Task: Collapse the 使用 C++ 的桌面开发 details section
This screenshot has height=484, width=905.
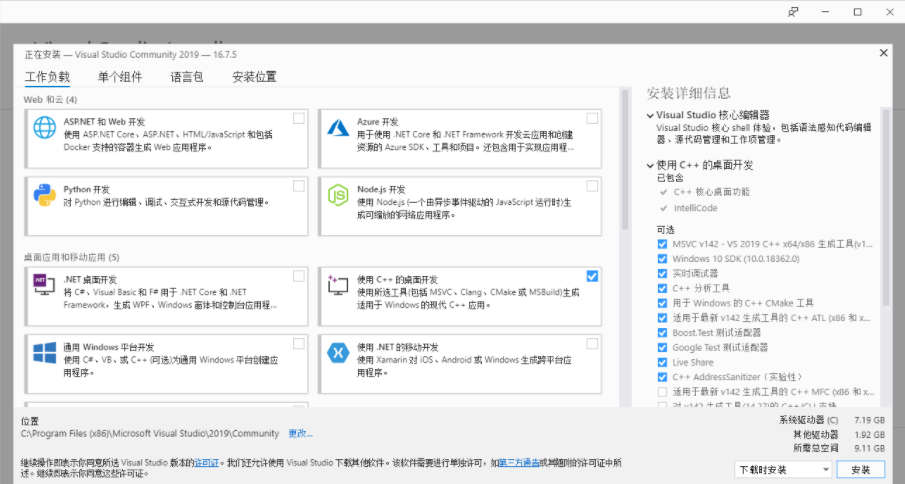Action: (650, 166)
